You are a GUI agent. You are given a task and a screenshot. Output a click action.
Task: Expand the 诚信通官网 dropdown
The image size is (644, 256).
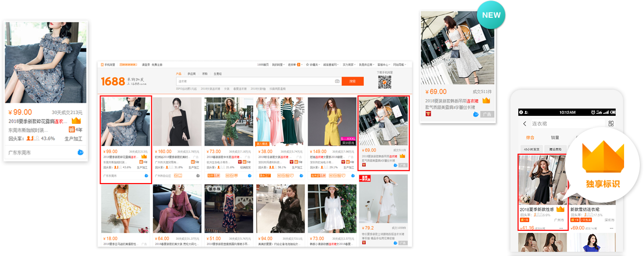[x=331, y=65]
